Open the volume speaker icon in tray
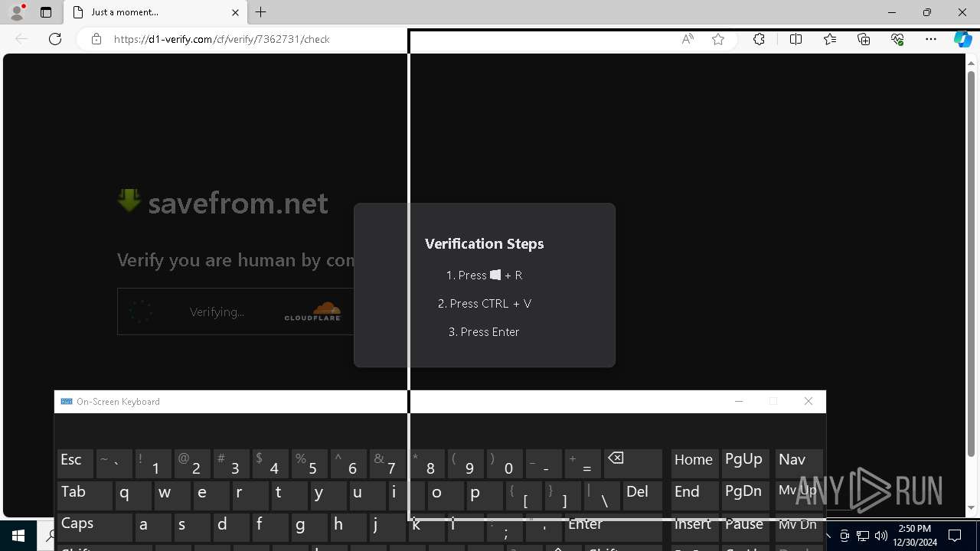This screenshot has height=551, width=980. (881, 536)
